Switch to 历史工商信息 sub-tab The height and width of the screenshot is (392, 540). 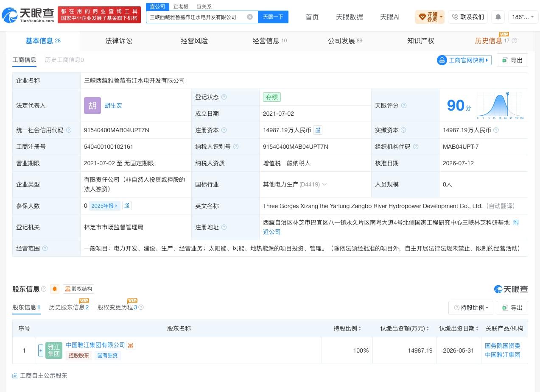[64, 60]
